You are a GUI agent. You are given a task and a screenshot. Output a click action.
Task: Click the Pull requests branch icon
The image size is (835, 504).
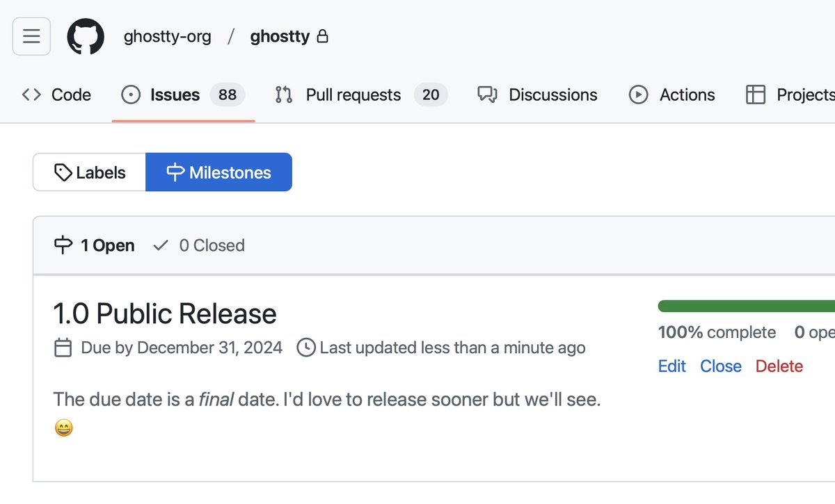[284, 95]
